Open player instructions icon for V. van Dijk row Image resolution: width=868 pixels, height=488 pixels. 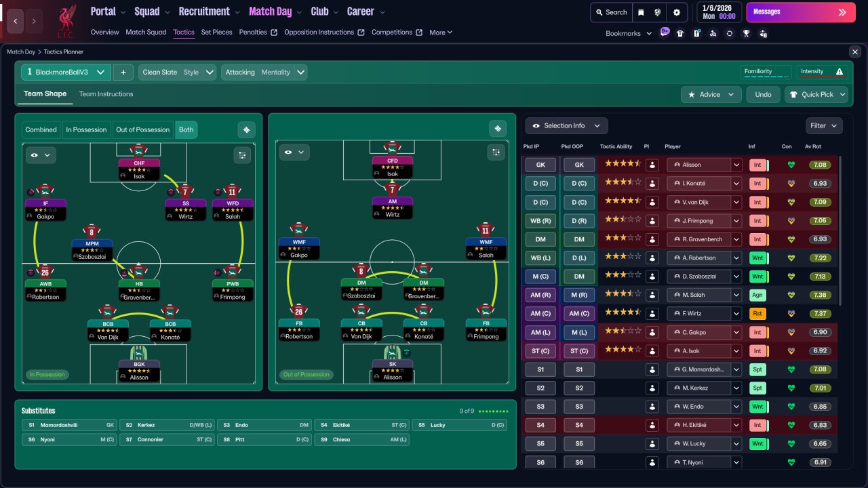click(x=652, y=202)
